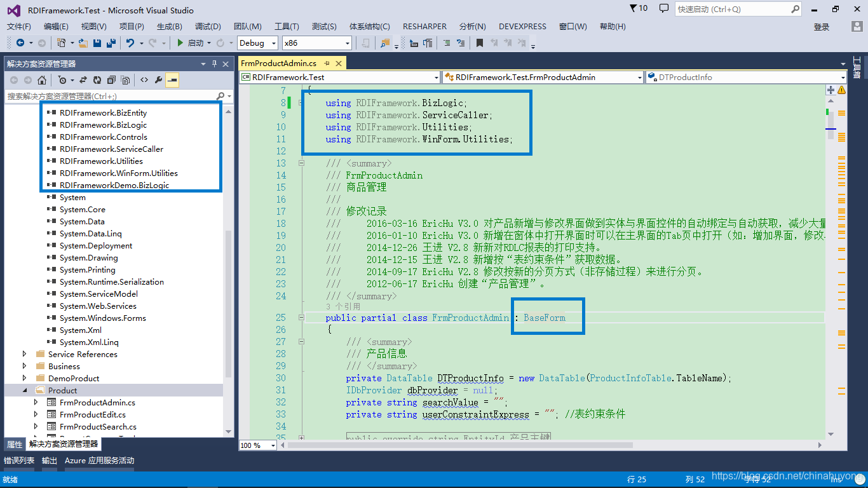Refresh the Solution Explorer tree
The image size is (868, 488).
pyautogui.click(x=97, y=80)
